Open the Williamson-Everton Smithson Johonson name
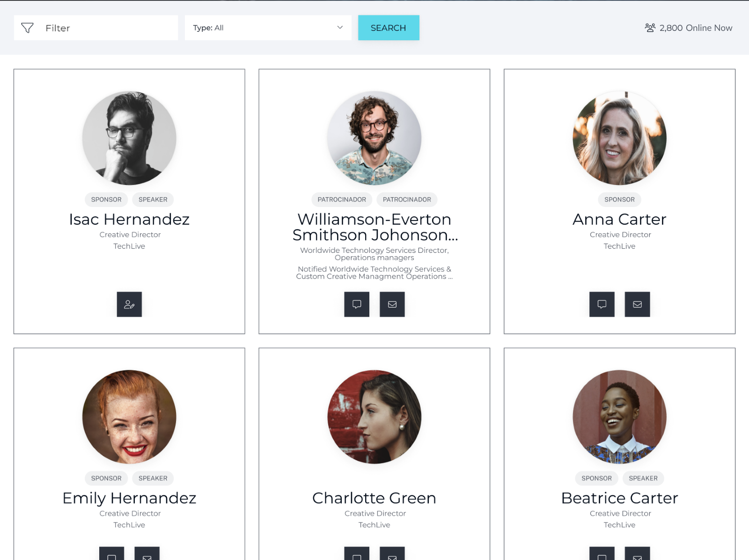The width and height of the screenshot is (749, 560). (374, 227)
